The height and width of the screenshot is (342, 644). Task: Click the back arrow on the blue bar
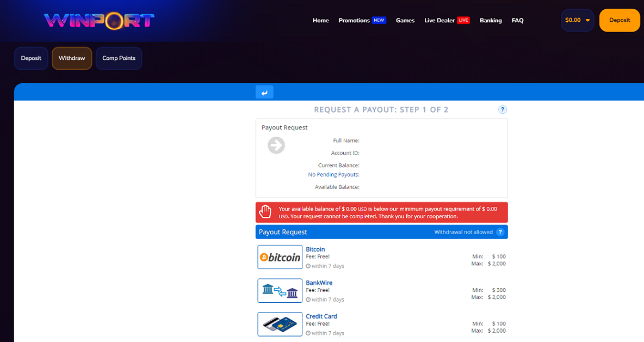click(x=264, y=91)
